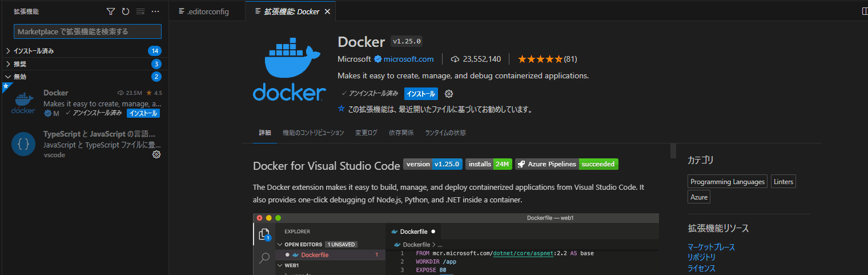Clear extension search results icon
The image size is (868, 275).
[x=140, y=11]
